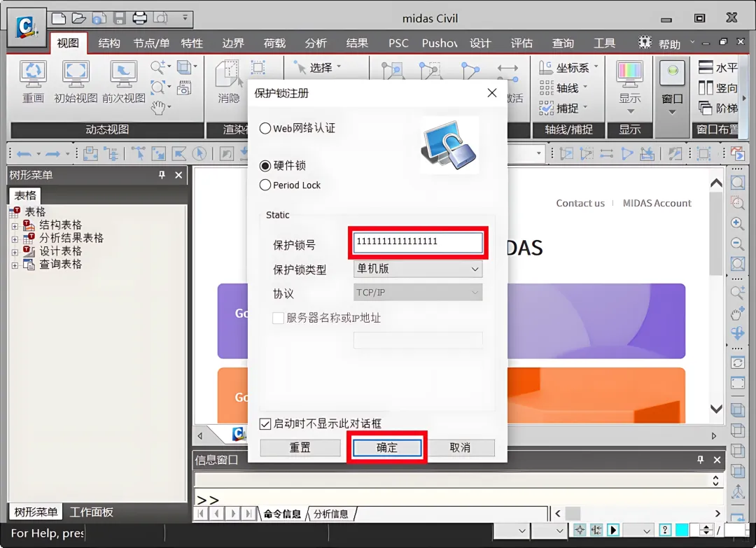The height and width of the screenshot is (548, 756).
Task: Click the back arrow icon in secondary toolbar
Action: point(24,154)
